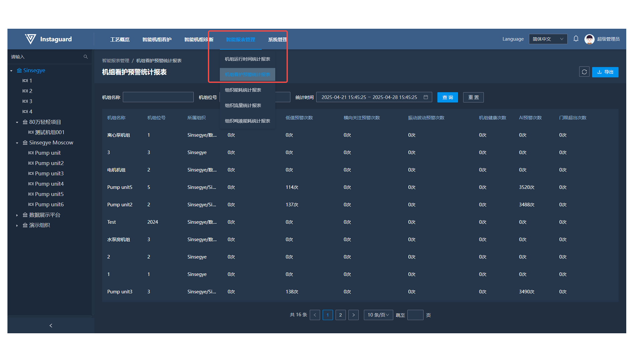Collapse the Sinsegye Moscow tree node
The height and width of the screenshot is (362, 644).
pyautogui.click(x=17, y=143)
